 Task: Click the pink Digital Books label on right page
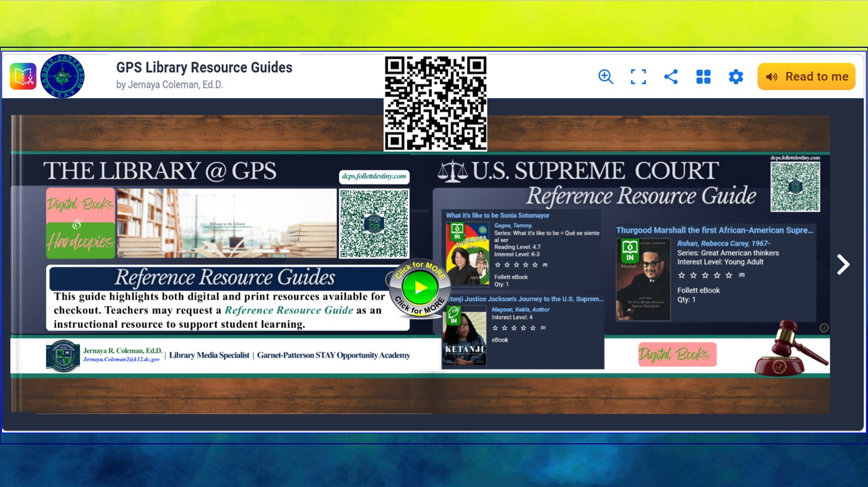pos(677,354)
